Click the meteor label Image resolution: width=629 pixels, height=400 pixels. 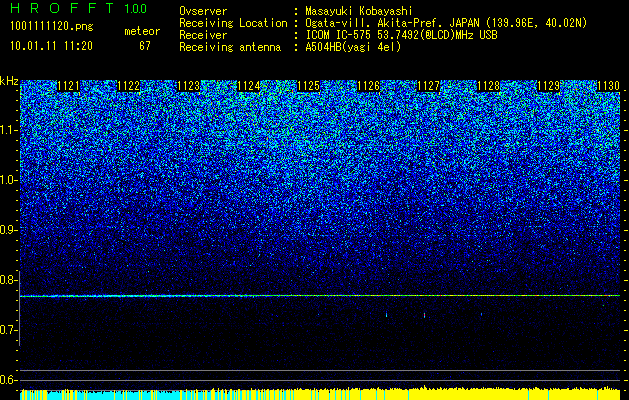[142, 31]
